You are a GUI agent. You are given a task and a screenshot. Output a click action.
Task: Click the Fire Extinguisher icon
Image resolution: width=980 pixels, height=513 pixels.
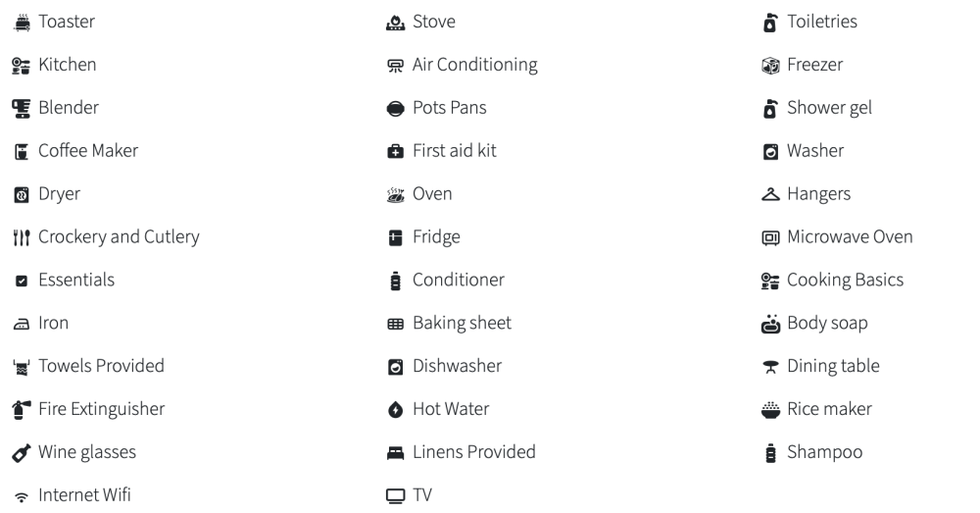click(20, 409)
